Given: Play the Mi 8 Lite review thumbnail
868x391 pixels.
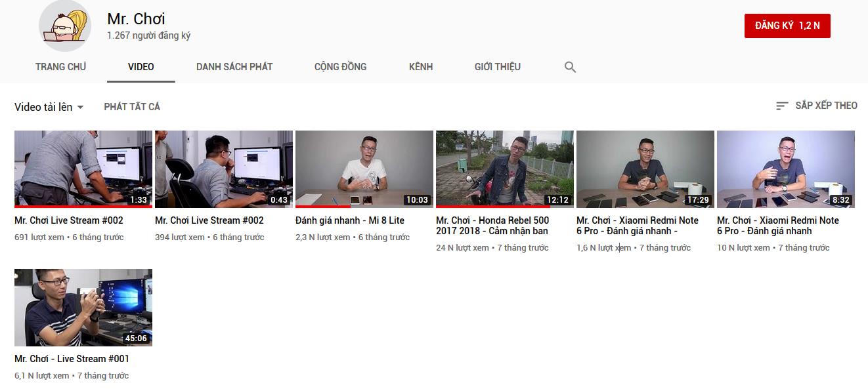Looking at the screenshot, I should tap(364, 169).
